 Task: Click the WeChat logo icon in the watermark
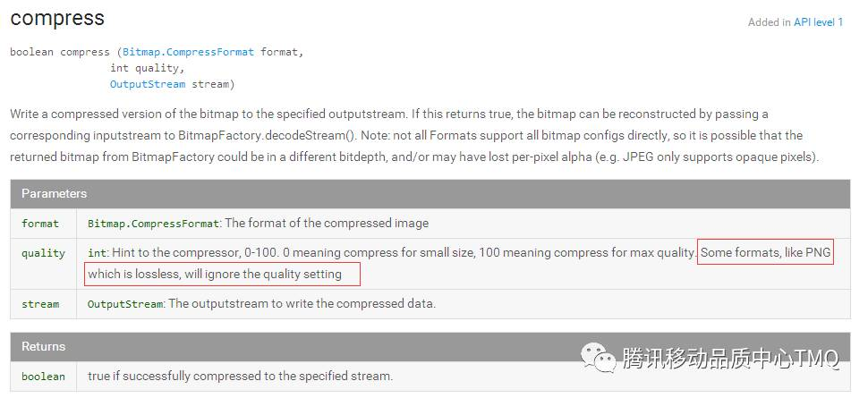(598, 357)
